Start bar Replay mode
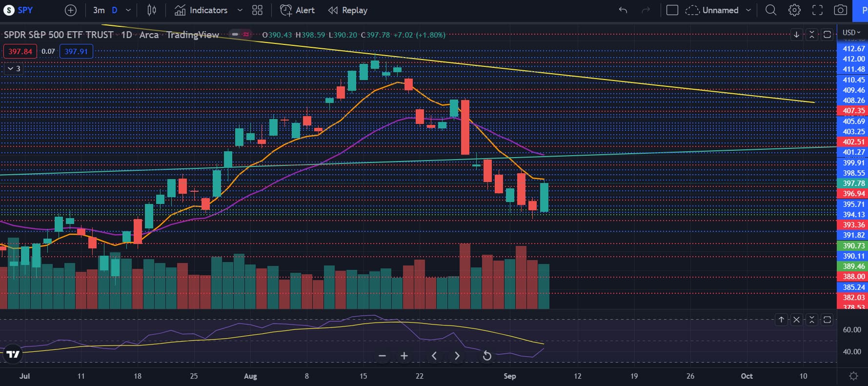This screenshot has width=868, height=386. pyautogui.click(x=348, y=10)
